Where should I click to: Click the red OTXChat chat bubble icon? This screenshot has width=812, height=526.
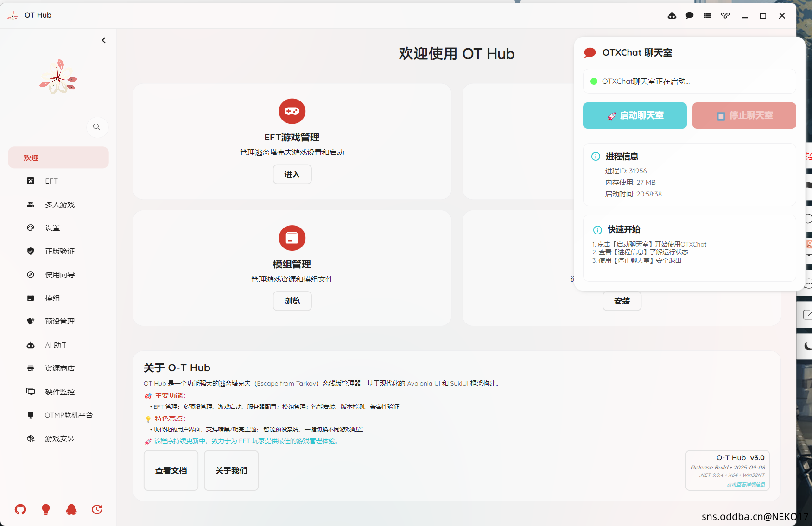click(590, 53)
